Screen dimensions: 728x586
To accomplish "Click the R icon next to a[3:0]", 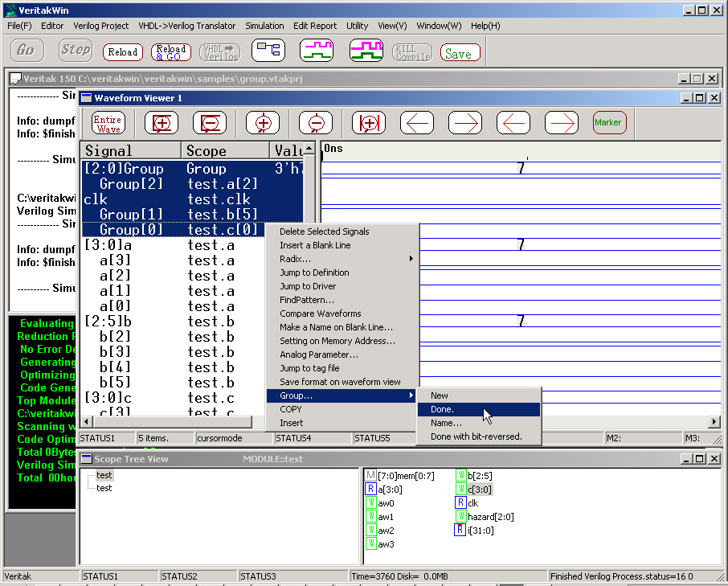I will click(x=370, y=489).
